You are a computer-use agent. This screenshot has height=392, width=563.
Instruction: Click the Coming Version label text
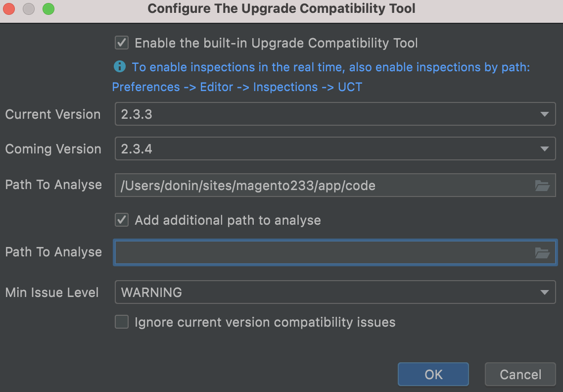click(53, 149)
